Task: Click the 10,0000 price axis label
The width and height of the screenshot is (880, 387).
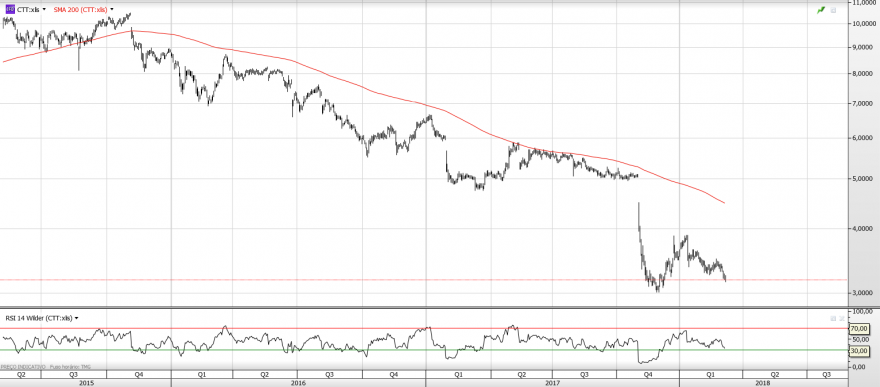Action: pos(865,24)
